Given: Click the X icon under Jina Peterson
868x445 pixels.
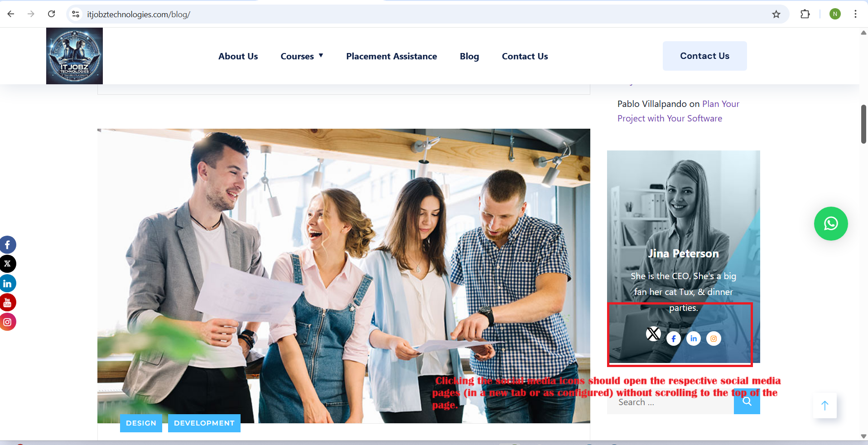Looking at the screenshot, I should [x=653, y=334].
